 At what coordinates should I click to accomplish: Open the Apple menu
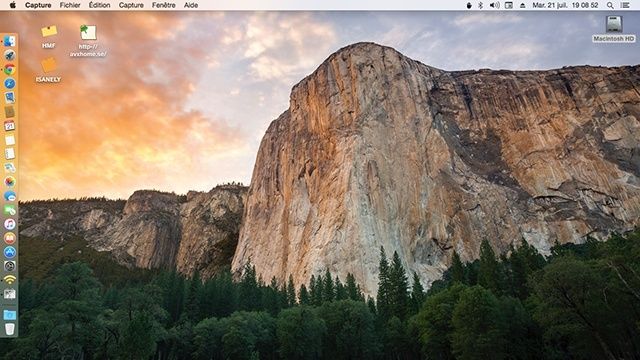click(x=13, y=5)
